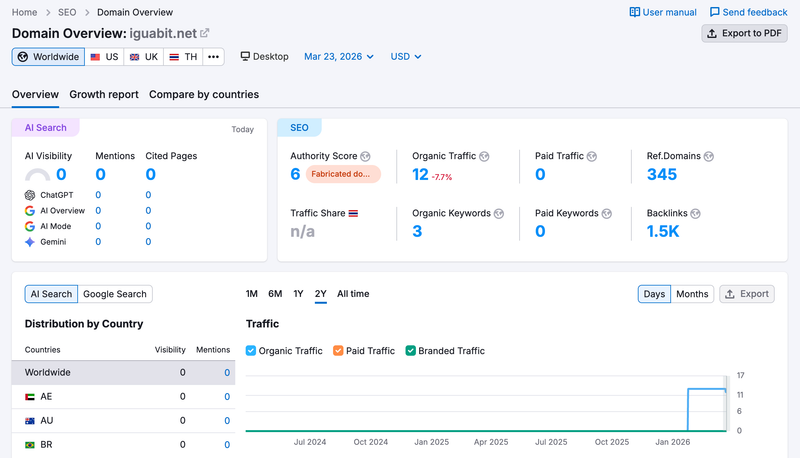Go to SEO breadcrumb
The image size is (800, 458).
pos(67,12)
